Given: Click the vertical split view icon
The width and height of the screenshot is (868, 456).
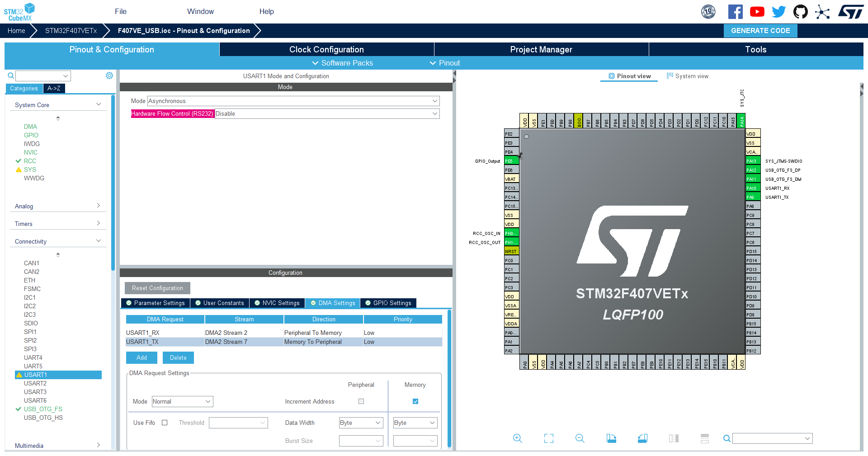Looking at the screenshot, I should [674, 438].
